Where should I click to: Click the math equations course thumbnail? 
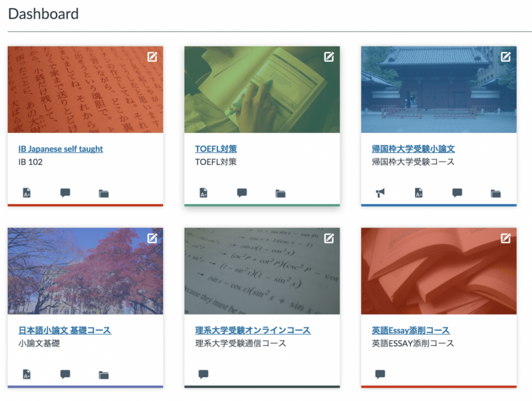click(x=262, y=273)
